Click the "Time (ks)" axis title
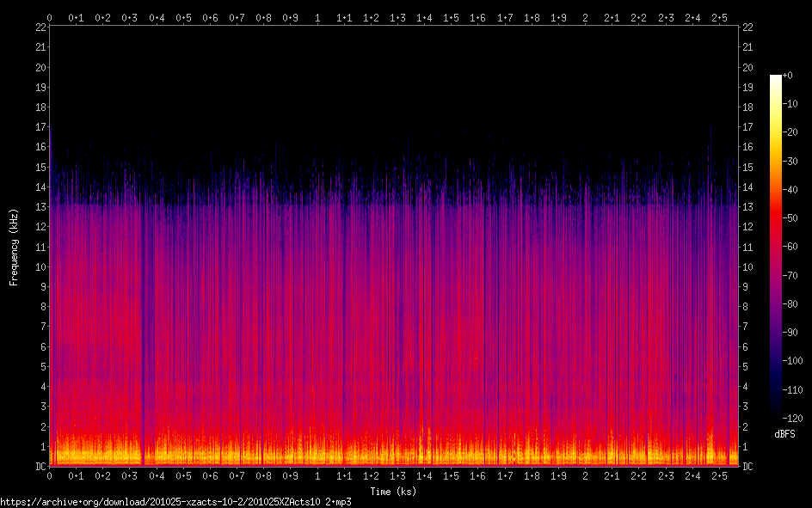The width and height of the screenshot is (812, 508). tap(393, 492)
